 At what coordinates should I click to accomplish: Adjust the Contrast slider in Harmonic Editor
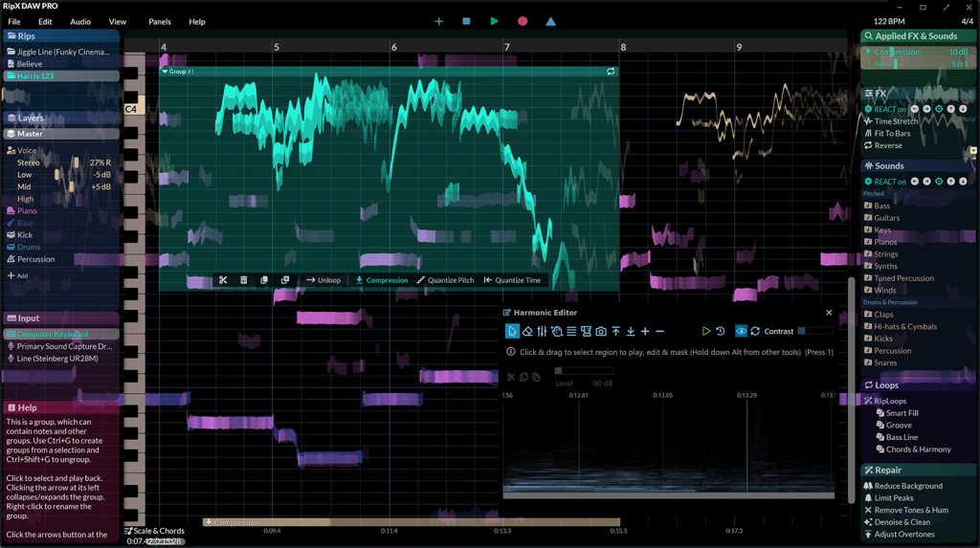pos(813,331)
